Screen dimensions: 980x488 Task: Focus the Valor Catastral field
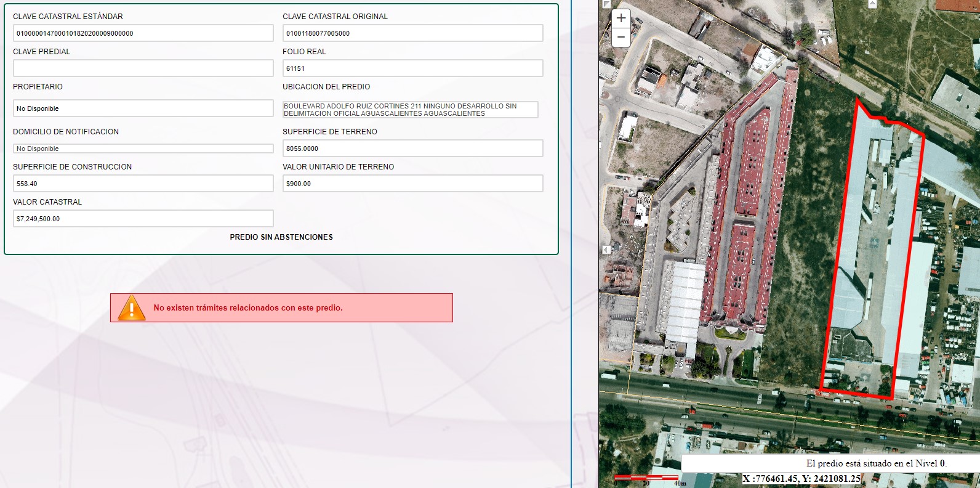[143, 219]
